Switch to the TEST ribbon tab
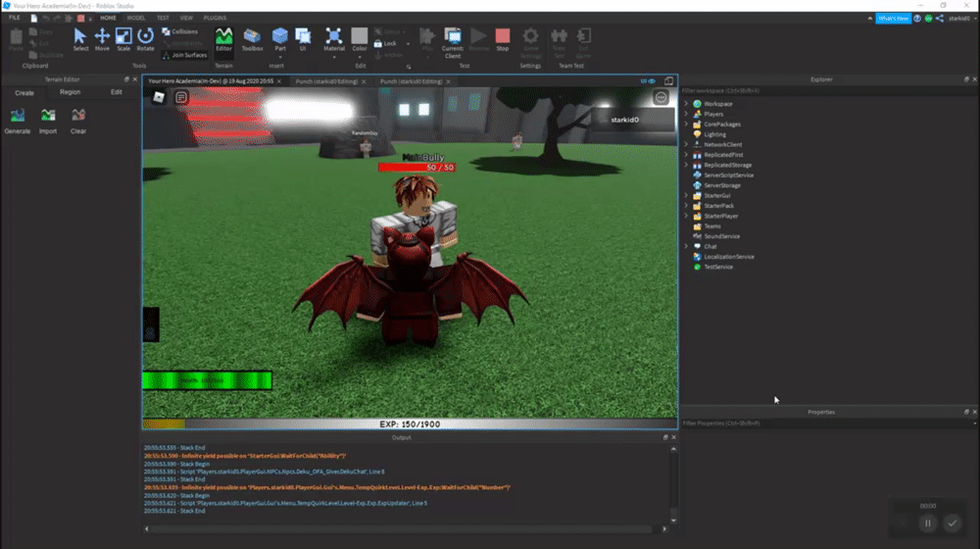Screen dimensions: 980x549 point(163,18)
